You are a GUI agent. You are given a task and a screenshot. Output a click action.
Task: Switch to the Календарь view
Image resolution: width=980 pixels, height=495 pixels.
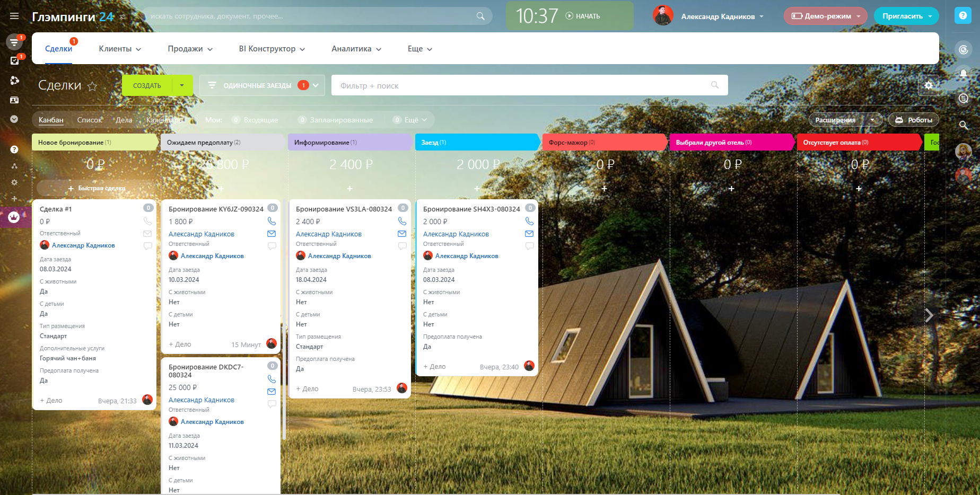point(164,120)
